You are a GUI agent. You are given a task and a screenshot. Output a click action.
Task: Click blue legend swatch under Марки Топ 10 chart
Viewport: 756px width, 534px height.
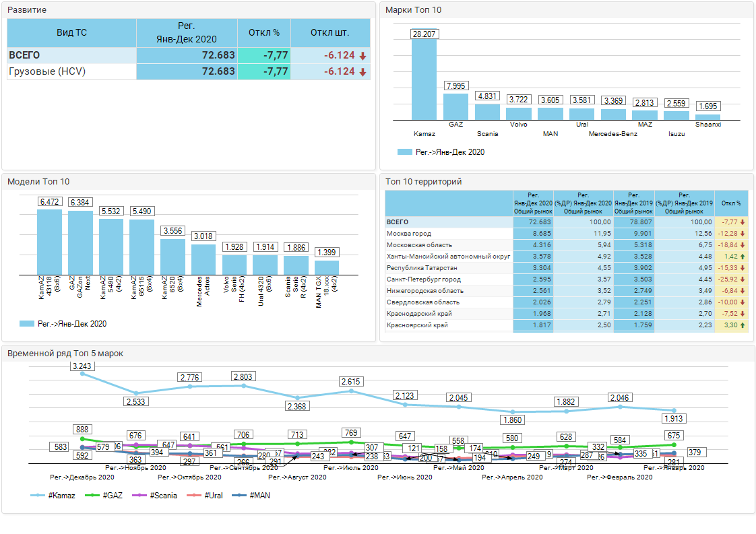(x=404, y=152)
